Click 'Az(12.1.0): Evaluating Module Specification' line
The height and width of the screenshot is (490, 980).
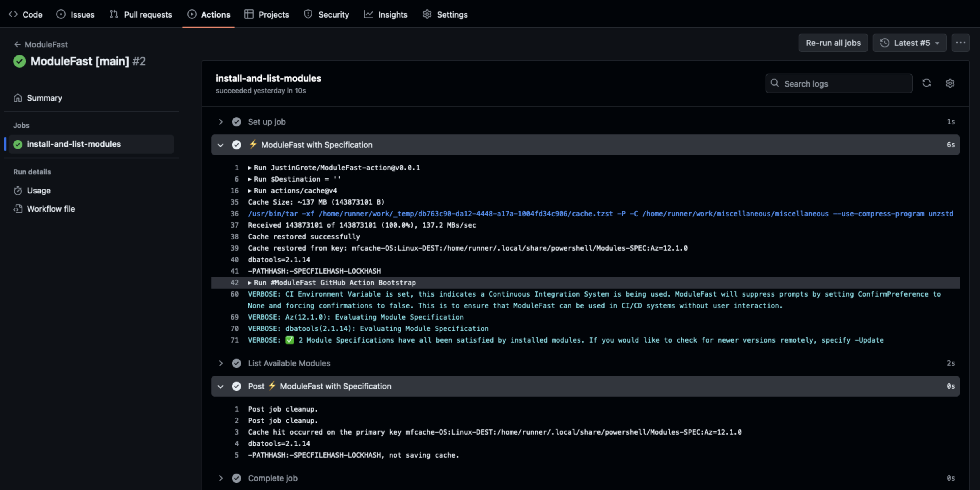[356, 317]
